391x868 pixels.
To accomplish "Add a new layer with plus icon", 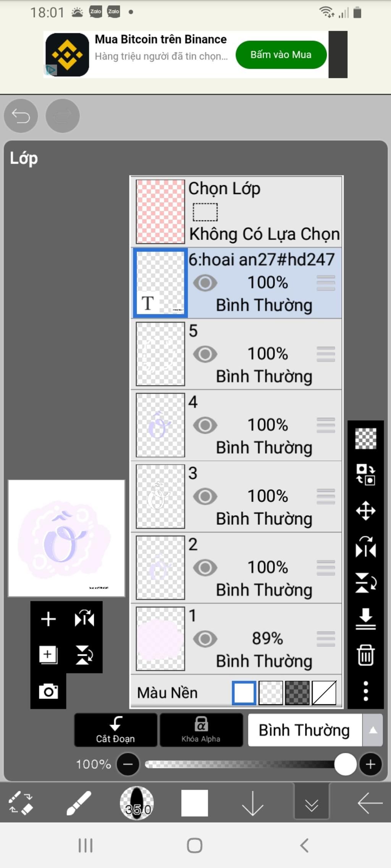I will (x=48, y=619).
